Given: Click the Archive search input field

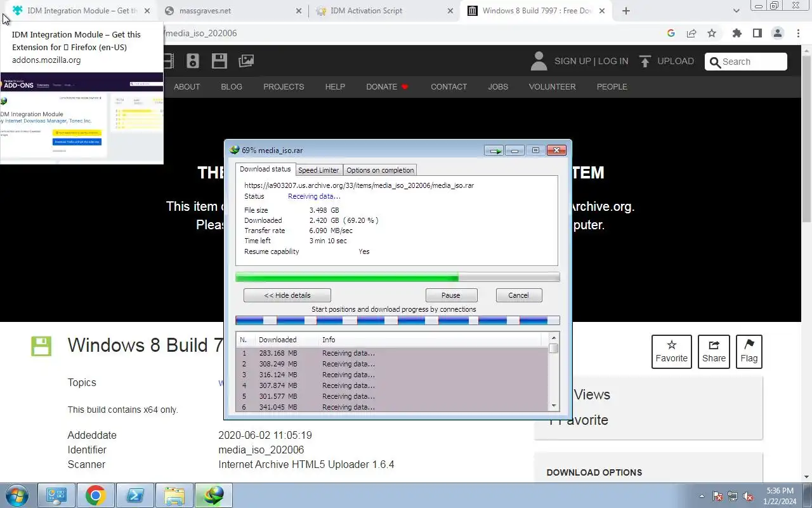Looking at the screenshot, I should coord(746,62).
